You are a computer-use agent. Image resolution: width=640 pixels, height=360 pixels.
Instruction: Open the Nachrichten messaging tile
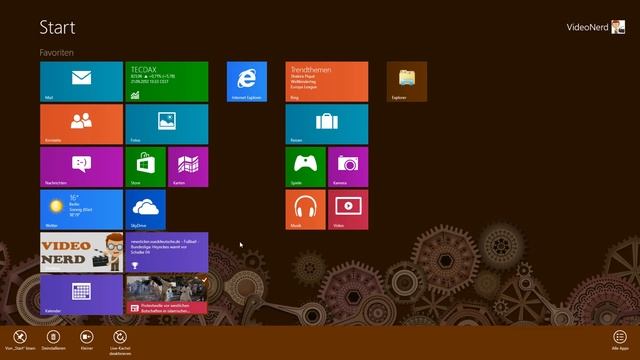tap(81, 167)
